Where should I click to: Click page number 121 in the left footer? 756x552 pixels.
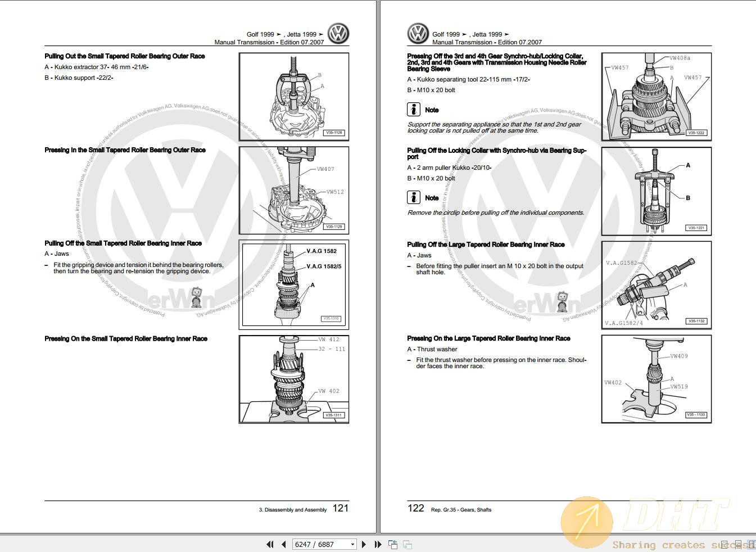coord(341,508)
